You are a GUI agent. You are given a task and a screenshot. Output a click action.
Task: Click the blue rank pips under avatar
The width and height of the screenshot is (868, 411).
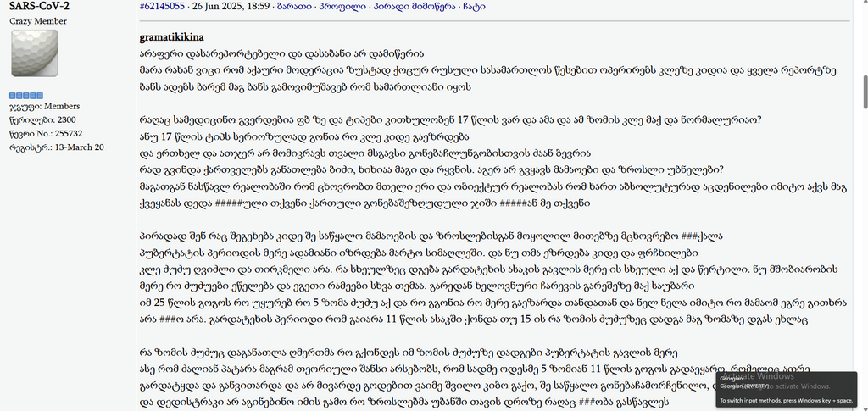click(26, 96)
